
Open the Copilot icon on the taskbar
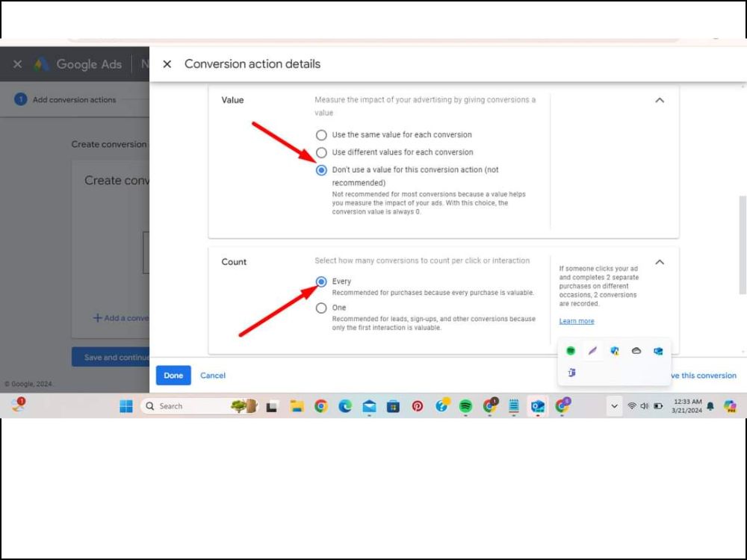(729, 406)
